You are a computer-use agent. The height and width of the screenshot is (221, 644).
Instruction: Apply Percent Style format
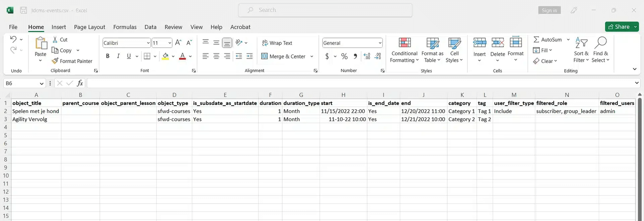pos(344,56)
